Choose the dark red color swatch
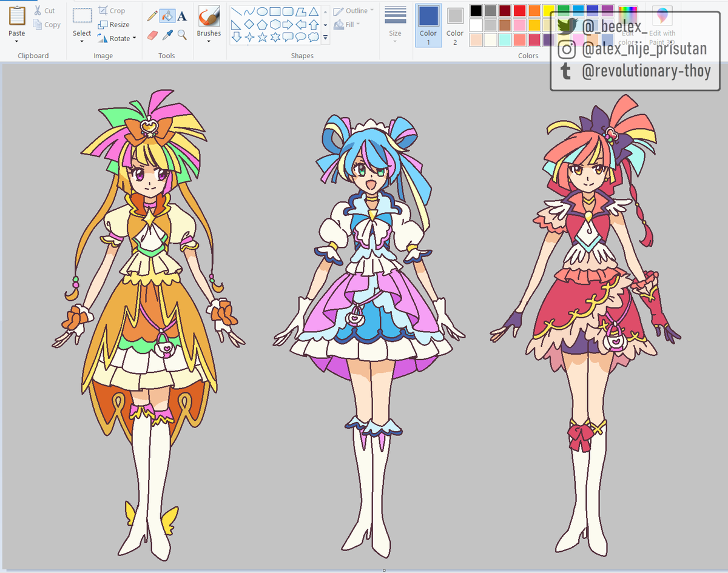728x573 pixels. [505, 10]
